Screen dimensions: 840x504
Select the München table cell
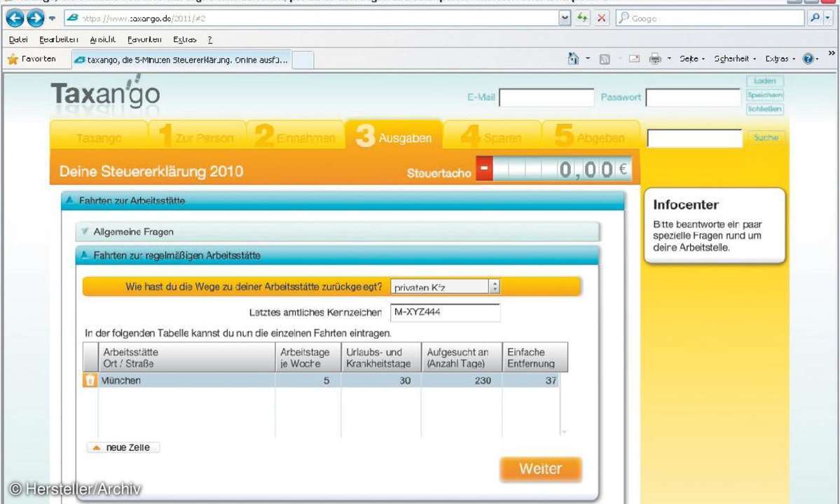(186, 380)
